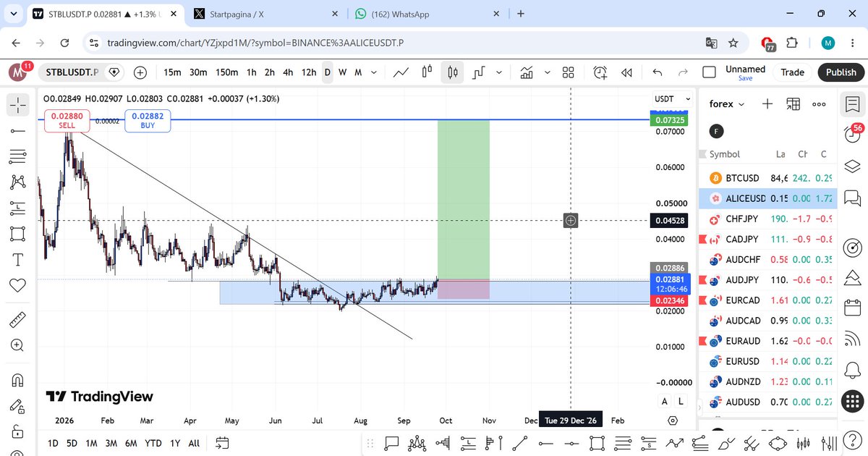Select the 4h timeframe
This screenshot has width=868, height=456.
(288, 72)
